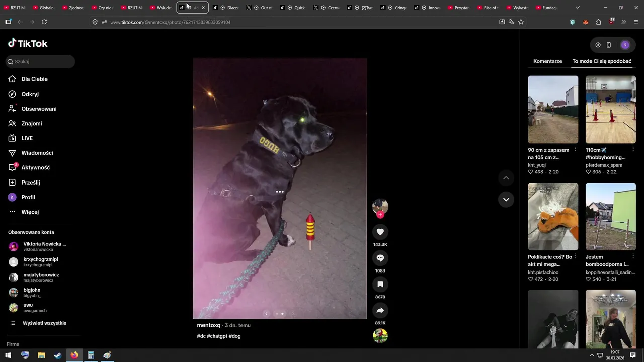Expand the overflow toolbar chevrons
Viewport: 644px width, 362px height.
coord(624,22)
